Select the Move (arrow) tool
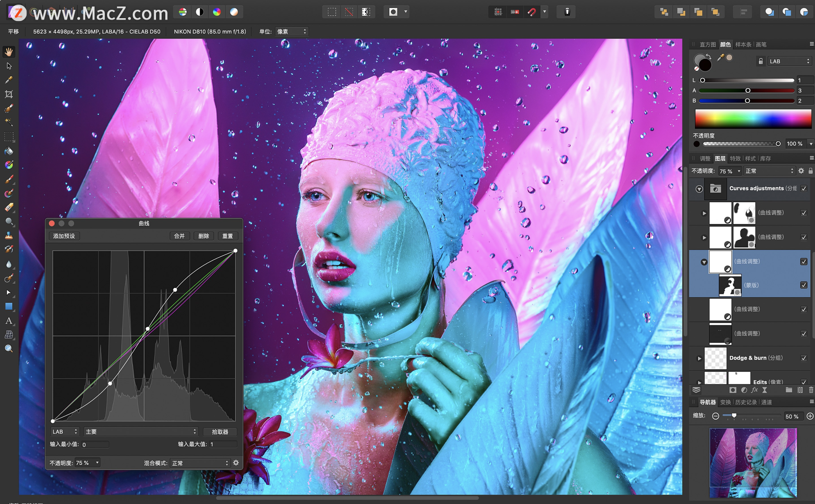The height and width of the screenshot is (504, 815). 9,66
